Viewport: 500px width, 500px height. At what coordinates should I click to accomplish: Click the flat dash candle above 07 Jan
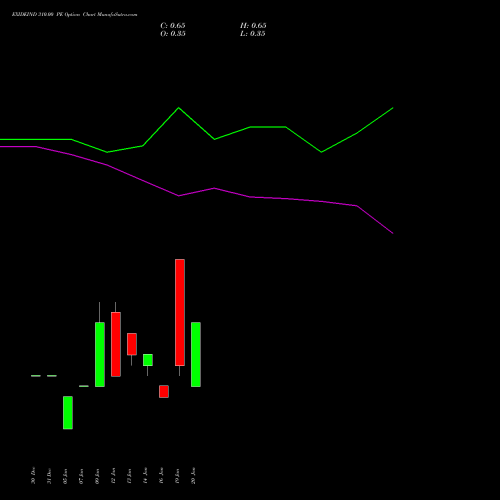coord(84,386)
